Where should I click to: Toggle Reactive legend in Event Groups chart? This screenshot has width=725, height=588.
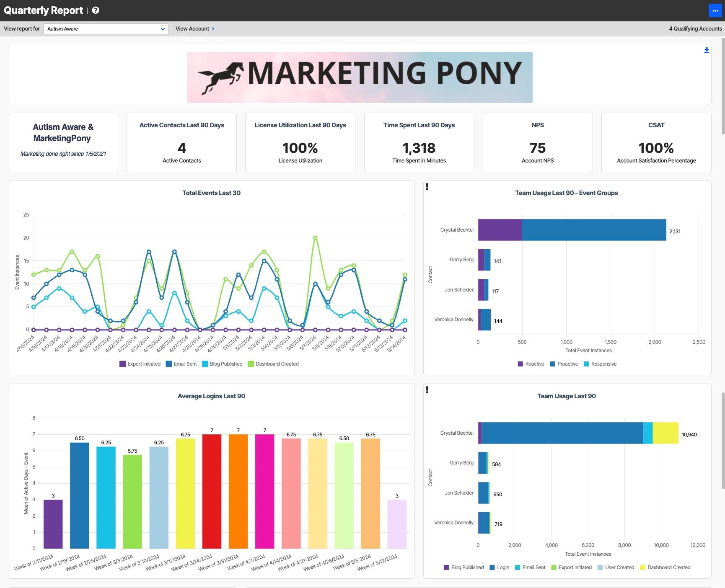531,364
